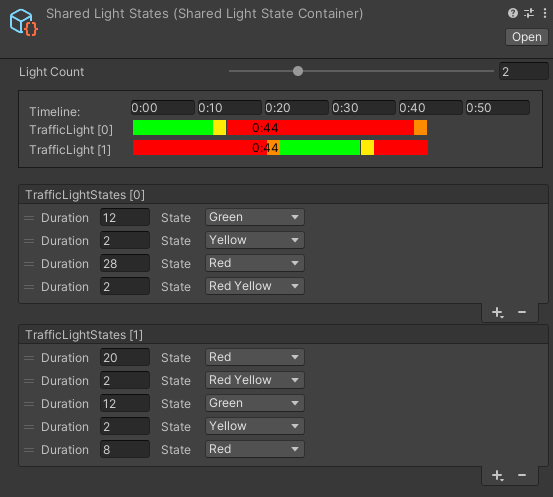
Task: Add a state to TrafficLightStates [1]
Action: pyautogui.click(x=498, y=475)
